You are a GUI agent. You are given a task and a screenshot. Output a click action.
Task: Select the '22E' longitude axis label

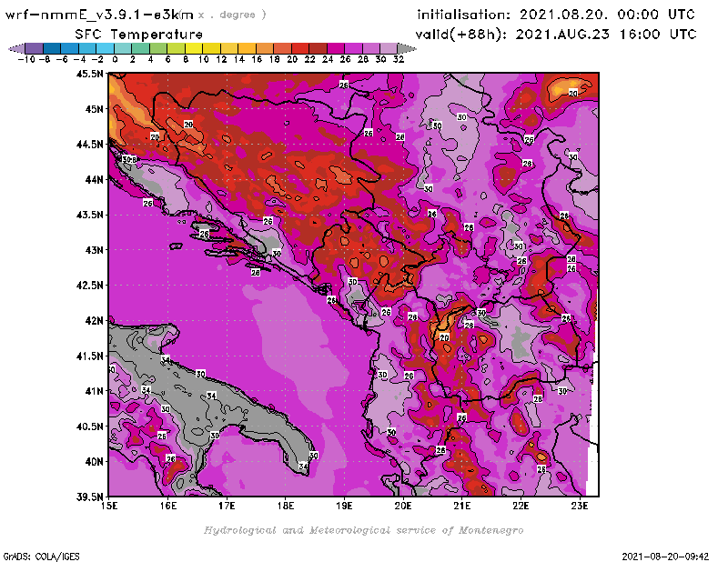pyautogui.click(x=521, y=506)
